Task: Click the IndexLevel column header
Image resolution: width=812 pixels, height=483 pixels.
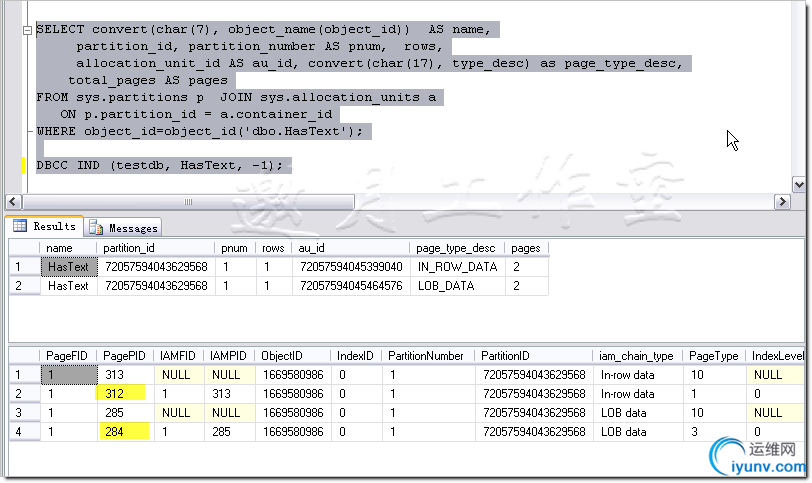Action: click(x=775, y=356)
